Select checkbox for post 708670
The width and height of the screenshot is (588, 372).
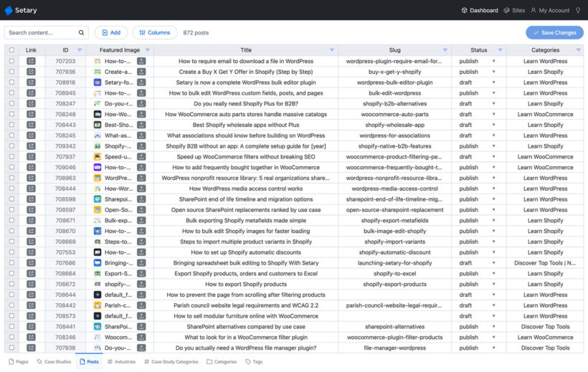pos(11,231)
